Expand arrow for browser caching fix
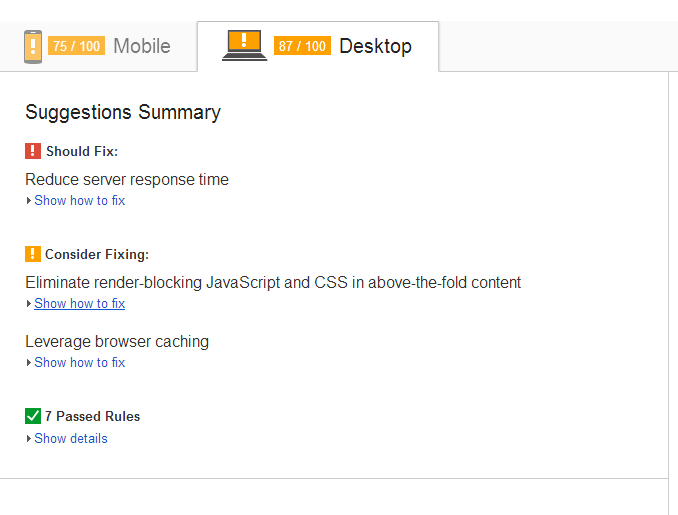Image resolution: width=678 pixels, height=515 pixels. pos(29,362)
